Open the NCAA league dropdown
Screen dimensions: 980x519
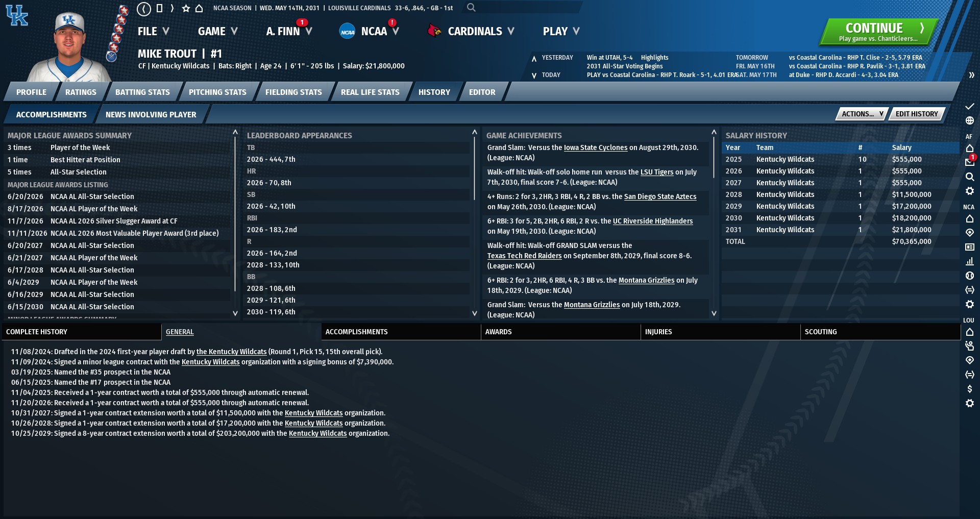(380, 32)
